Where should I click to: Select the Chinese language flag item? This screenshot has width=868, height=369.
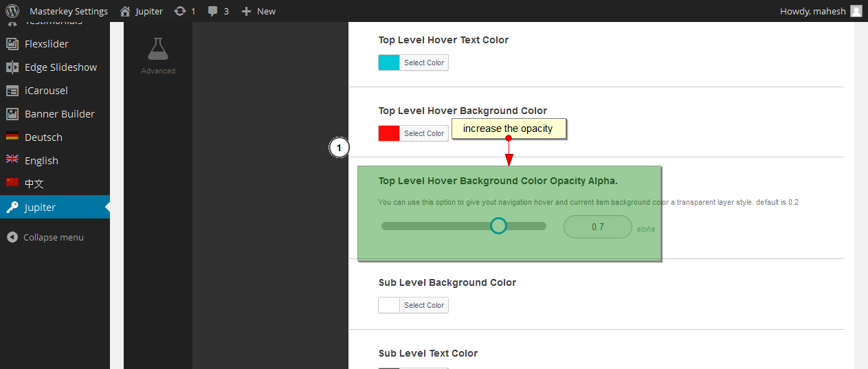[34, 183]
